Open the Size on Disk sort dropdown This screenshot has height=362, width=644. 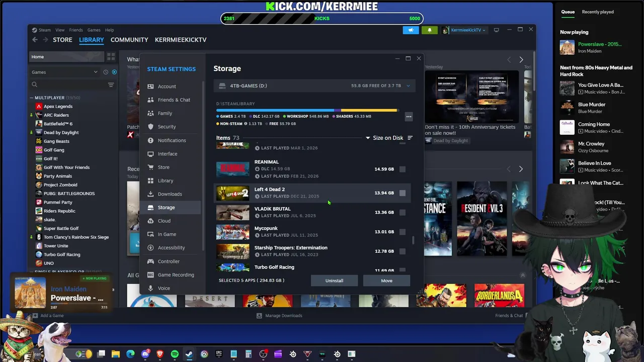384,138
